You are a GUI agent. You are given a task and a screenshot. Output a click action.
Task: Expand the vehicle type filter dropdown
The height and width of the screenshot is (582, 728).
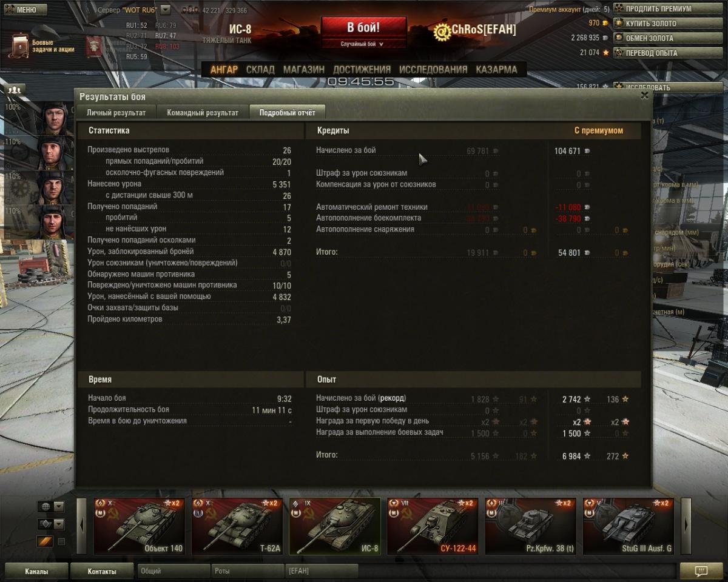point(51,524)
